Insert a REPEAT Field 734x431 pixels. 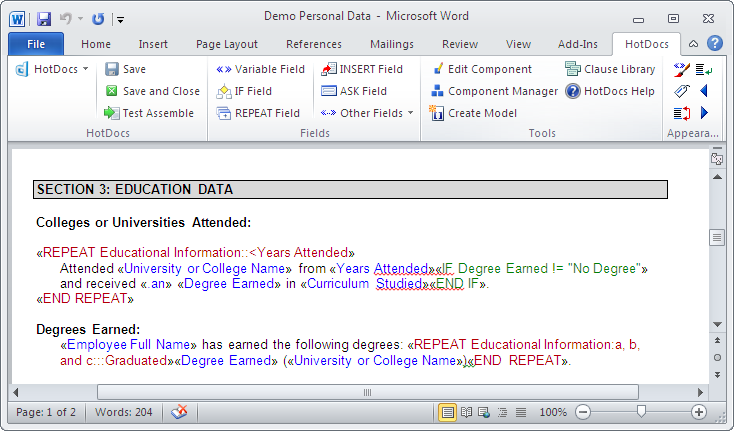click(258, 113)
